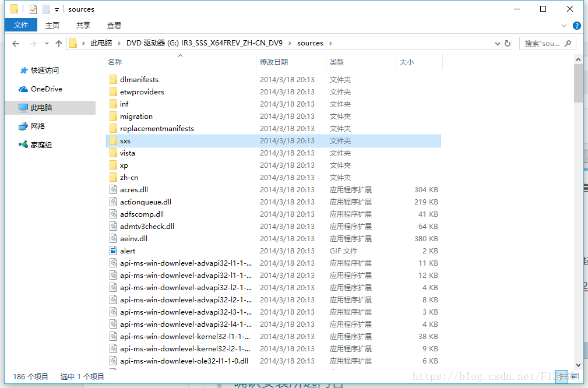The image size is (588, 388).
Task: Click the Help question mark icon
Action: [x=577, y=26]
